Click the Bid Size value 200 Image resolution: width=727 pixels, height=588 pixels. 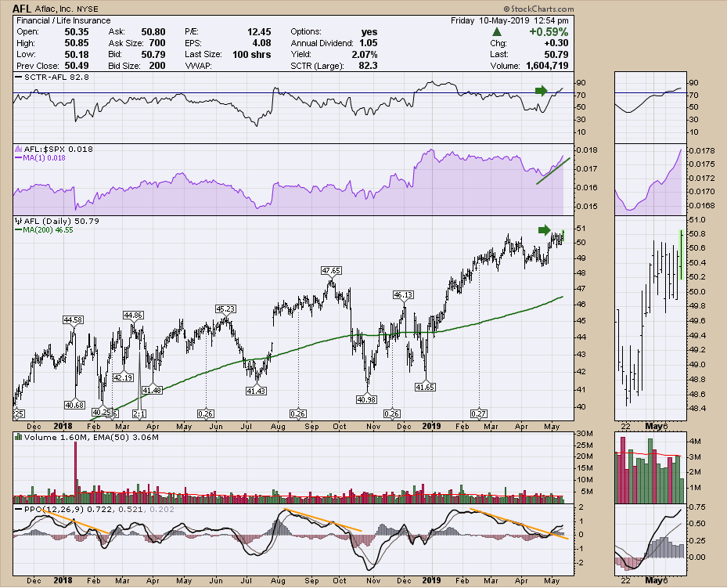pos(157,66)
